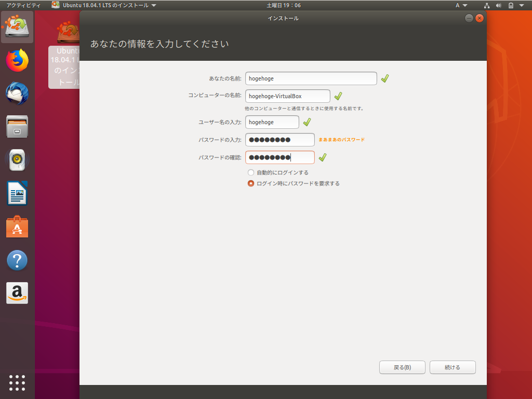Click checkmark next to username field
This screenshot has height=399, width=532.
click(307, 122)
